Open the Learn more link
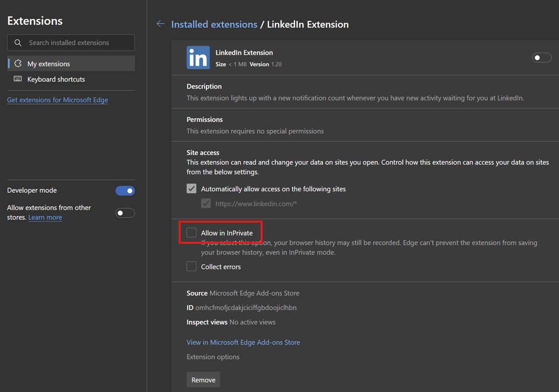Screen dimensions: 559x392 (45, 217)
